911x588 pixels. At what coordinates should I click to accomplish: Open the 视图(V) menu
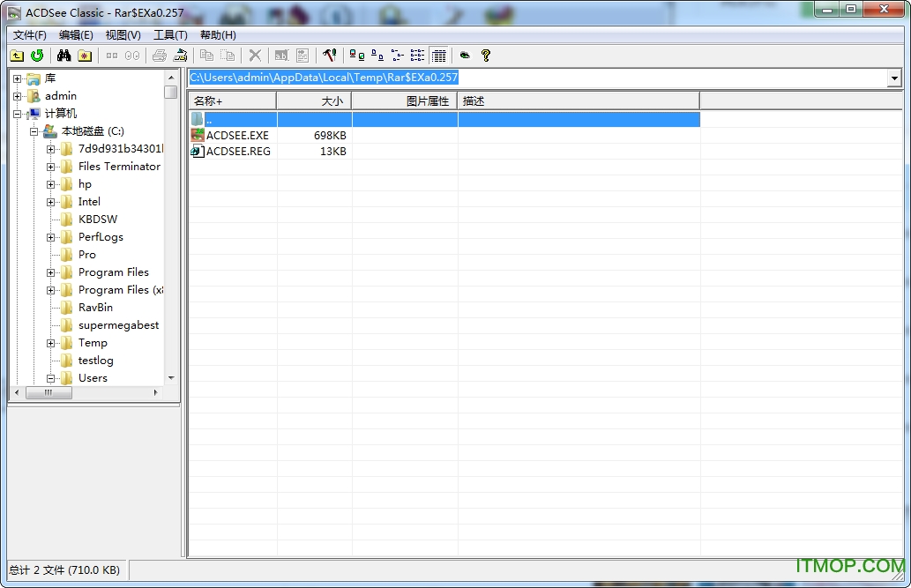(123, 35)
